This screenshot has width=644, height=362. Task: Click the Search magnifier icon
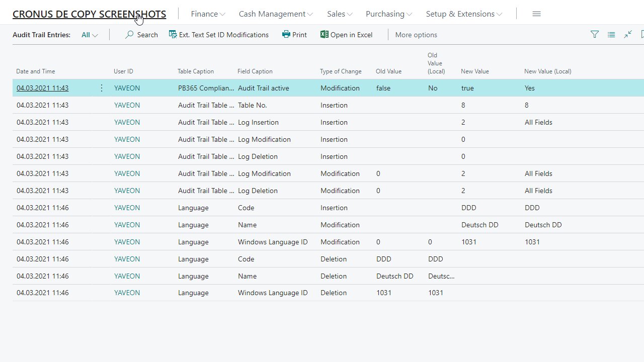[130, 35]
